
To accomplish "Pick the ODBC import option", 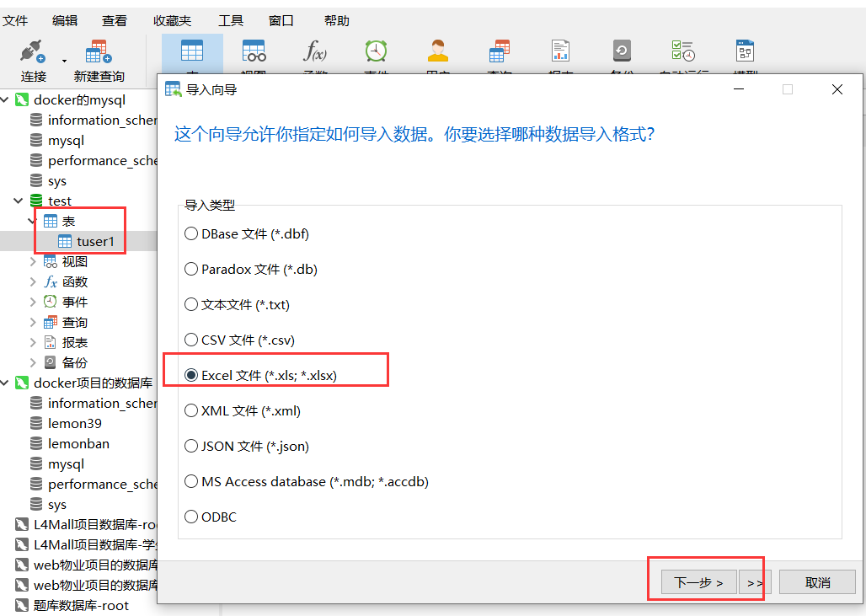I will coord(191,517).
